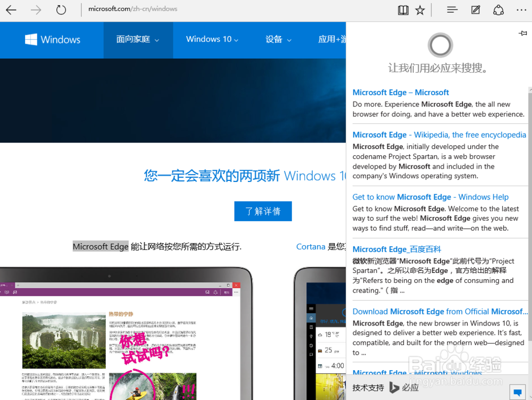
Task: Click the 您一定会喜欢的两项新 heading
Action: click(x=212, y=176)
